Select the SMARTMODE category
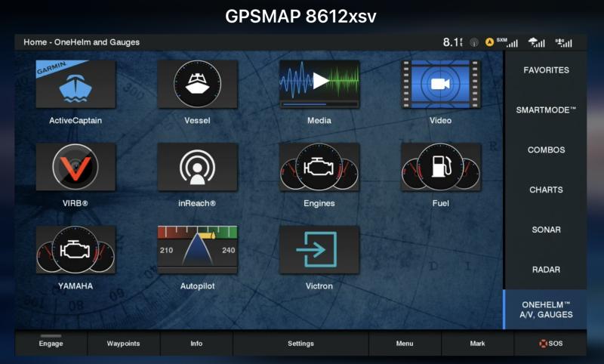 point(546,110)
